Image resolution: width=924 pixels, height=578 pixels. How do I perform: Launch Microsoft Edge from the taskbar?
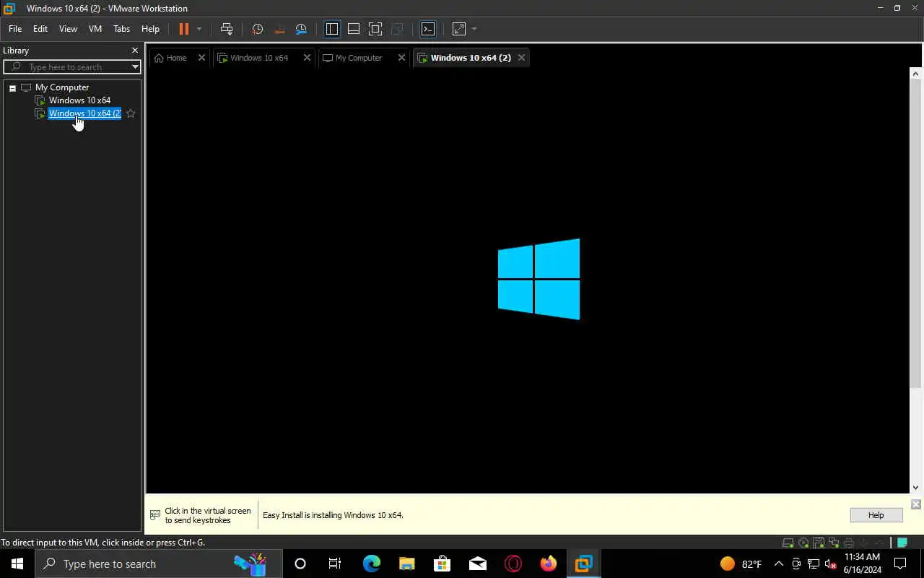click(371, 564)
